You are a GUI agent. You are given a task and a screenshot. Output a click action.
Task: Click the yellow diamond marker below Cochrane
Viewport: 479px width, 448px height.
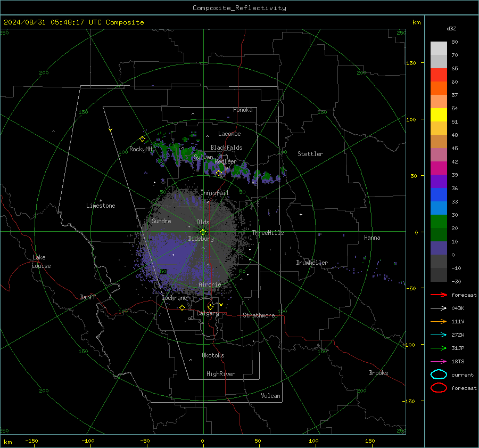point(183,307)
